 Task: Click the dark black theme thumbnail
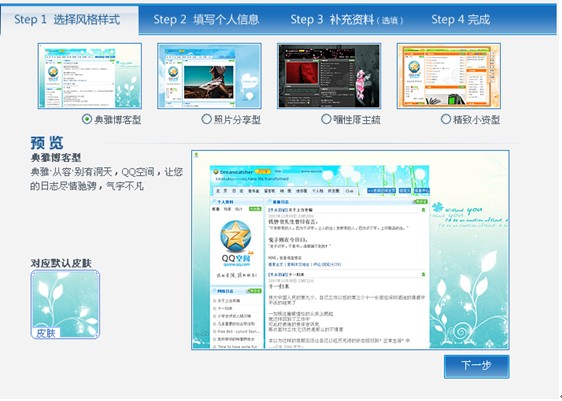coord(329,76)
